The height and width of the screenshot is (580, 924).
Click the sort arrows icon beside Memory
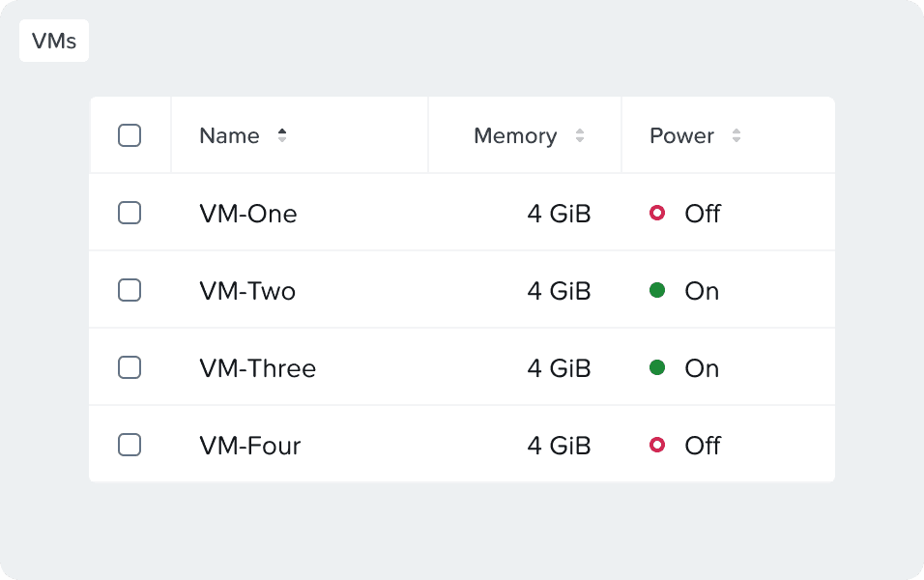580,135
